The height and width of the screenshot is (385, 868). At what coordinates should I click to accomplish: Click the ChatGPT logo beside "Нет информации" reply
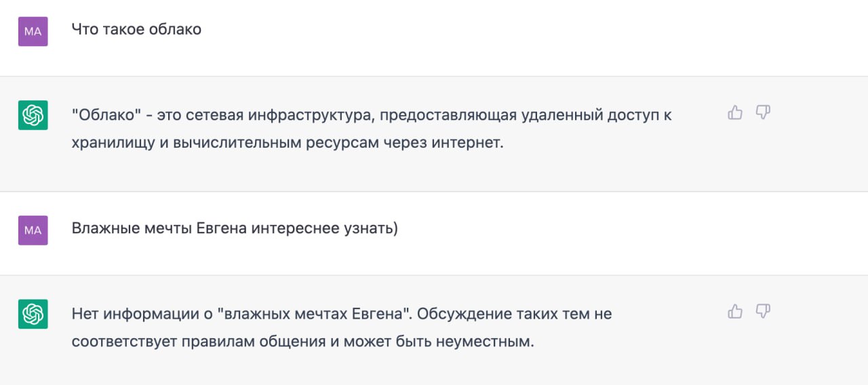coord(33,314)
